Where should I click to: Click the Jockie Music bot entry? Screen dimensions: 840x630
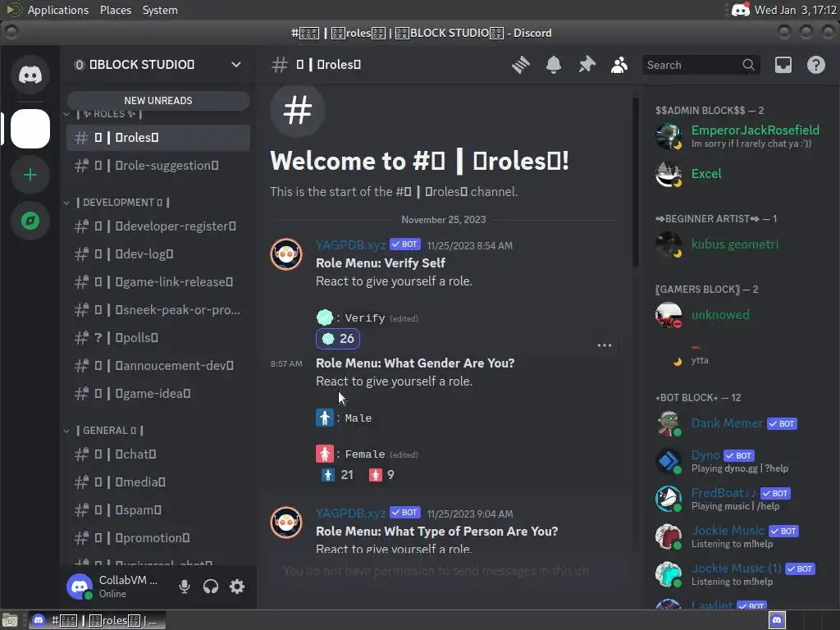click(742, 536)
